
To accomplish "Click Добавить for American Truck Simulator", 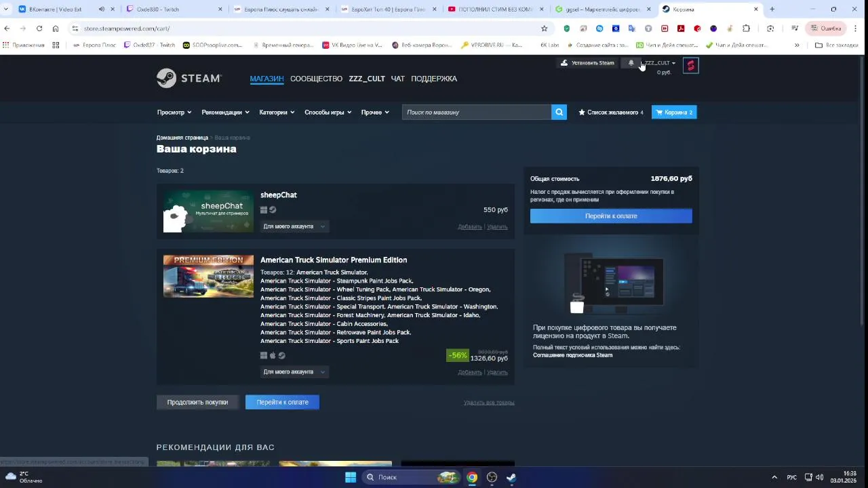I will tap(470, 372).
